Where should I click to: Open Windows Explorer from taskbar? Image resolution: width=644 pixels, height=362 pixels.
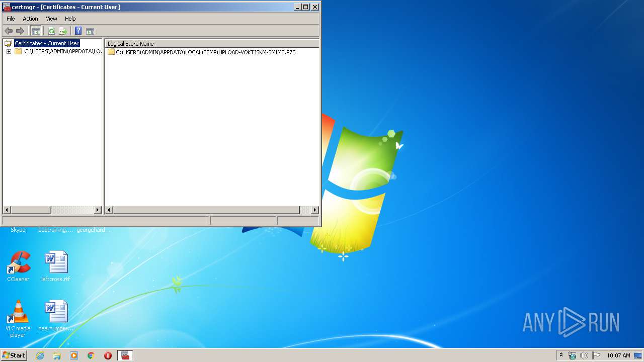57,355
